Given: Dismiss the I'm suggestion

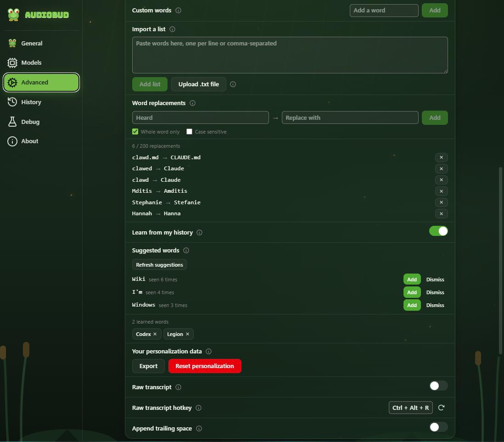Looking at the screenshot, I should click(x=435, y=292).
